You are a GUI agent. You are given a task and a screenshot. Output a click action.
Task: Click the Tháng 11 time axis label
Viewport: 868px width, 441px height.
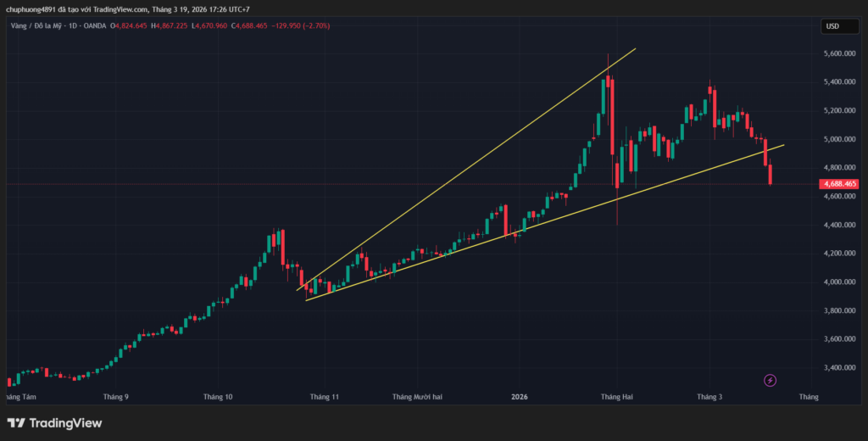325,396
